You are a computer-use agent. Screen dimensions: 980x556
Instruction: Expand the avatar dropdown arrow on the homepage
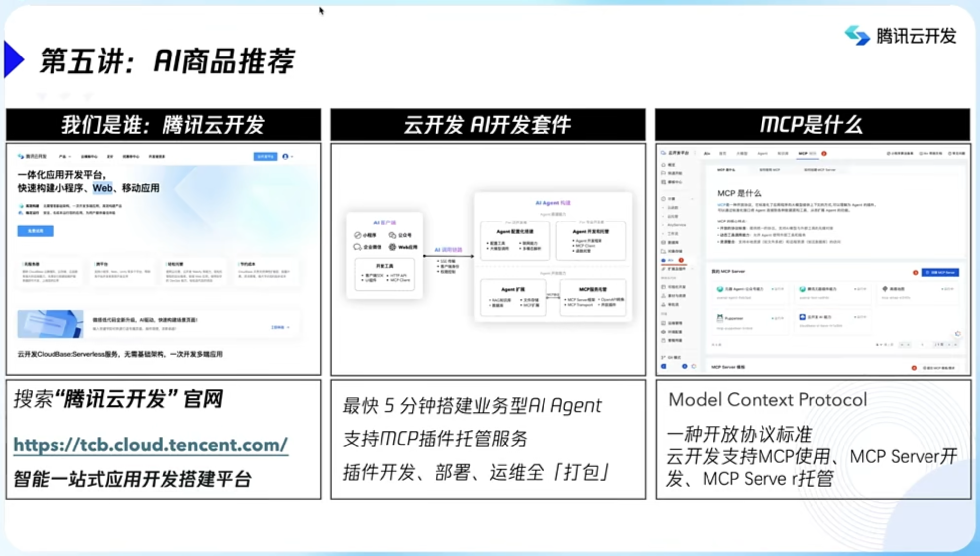[292, 156]
